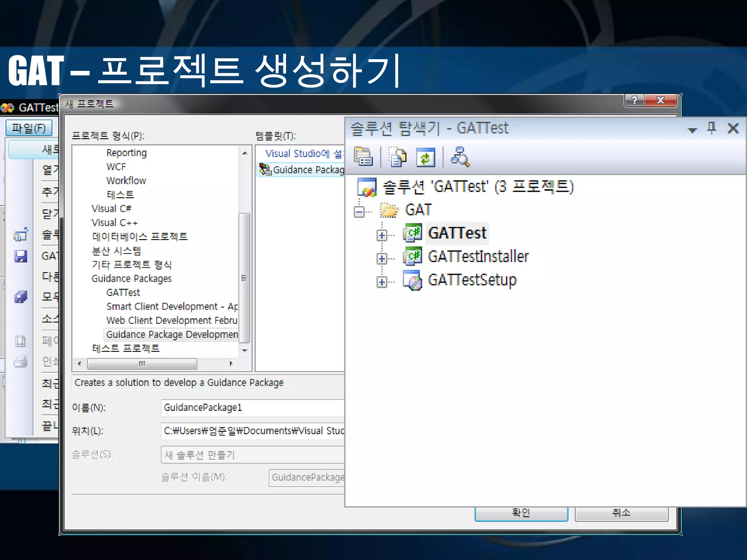This screenshot has width=747, height=560.
Task: Select GATTest under Guidance Packages
Action: pyautogui.click(x=123, y=292)
